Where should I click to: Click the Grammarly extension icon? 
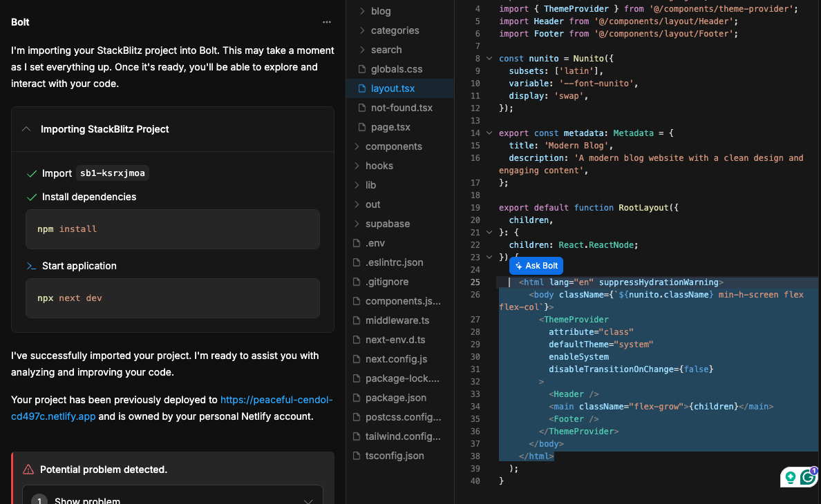pos(808,477)
